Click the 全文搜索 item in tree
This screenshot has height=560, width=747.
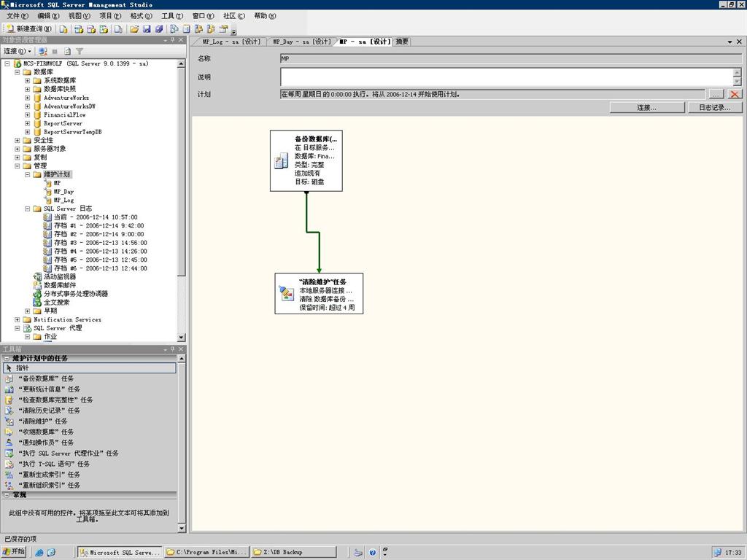pos(57,303)
